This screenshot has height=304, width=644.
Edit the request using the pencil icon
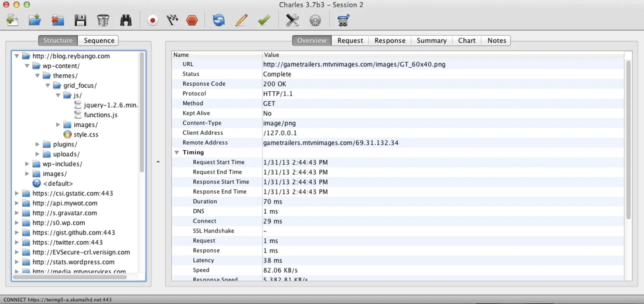[x=241, y=20]
